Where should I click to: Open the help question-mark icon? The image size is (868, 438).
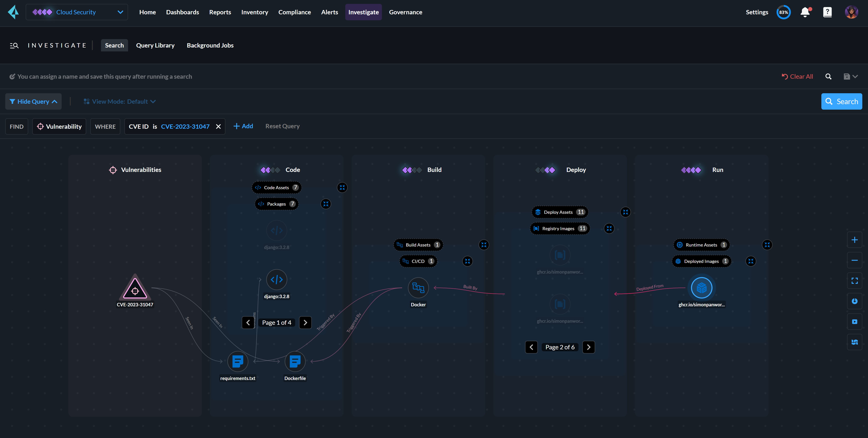(x=828, y=12)
